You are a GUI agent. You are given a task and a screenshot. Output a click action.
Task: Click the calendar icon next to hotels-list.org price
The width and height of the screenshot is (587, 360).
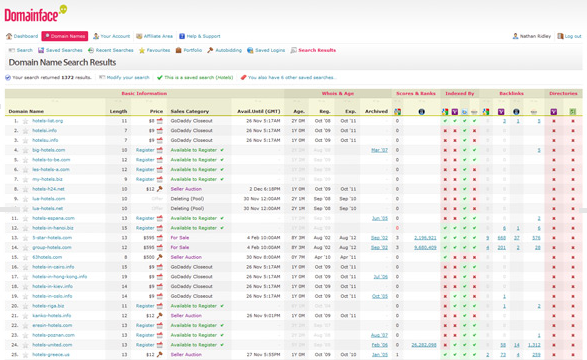coord(160,121)
